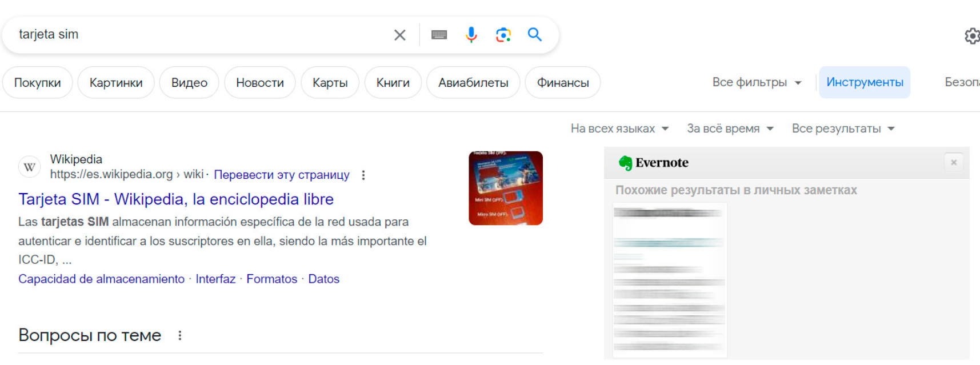Image resolution: width=980 pixels, height=365 pixels.
Task: Open Google Lens image search icon
Action: point(503,35)
